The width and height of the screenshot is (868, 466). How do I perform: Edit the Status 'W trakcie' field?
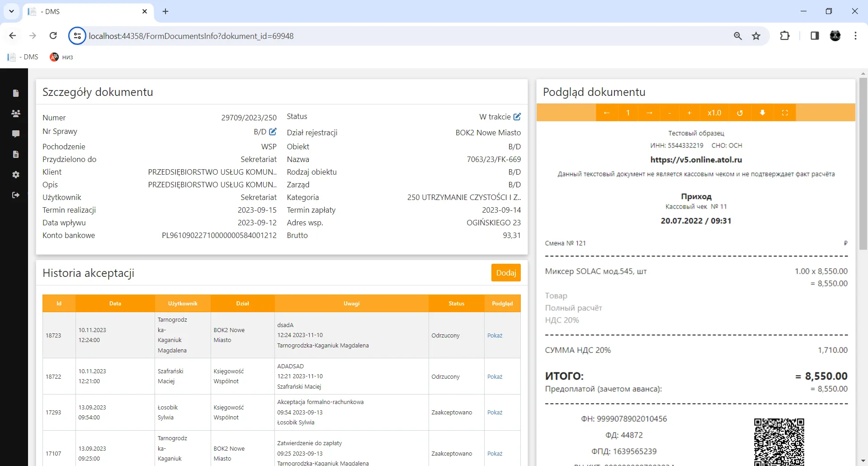[517, 117]
